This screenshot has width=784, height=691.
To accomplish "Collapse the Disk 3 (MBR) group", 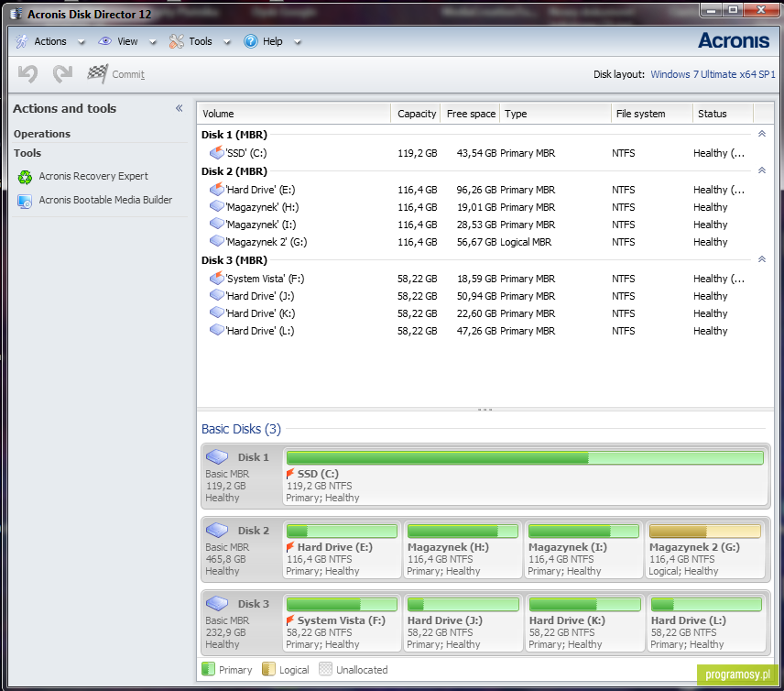I will [761, 259].
